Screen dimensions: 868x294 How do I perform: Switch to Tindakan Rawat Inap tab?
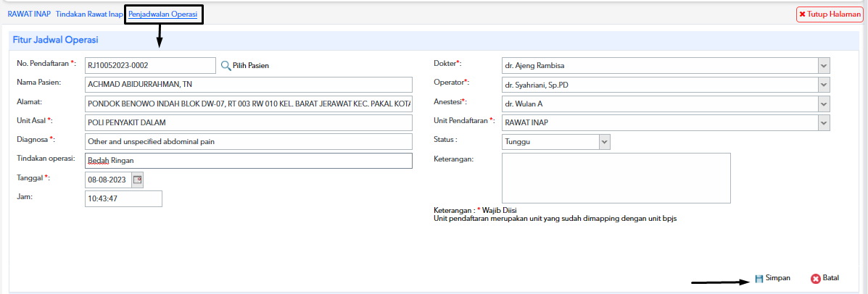click(x=89, y=14)
